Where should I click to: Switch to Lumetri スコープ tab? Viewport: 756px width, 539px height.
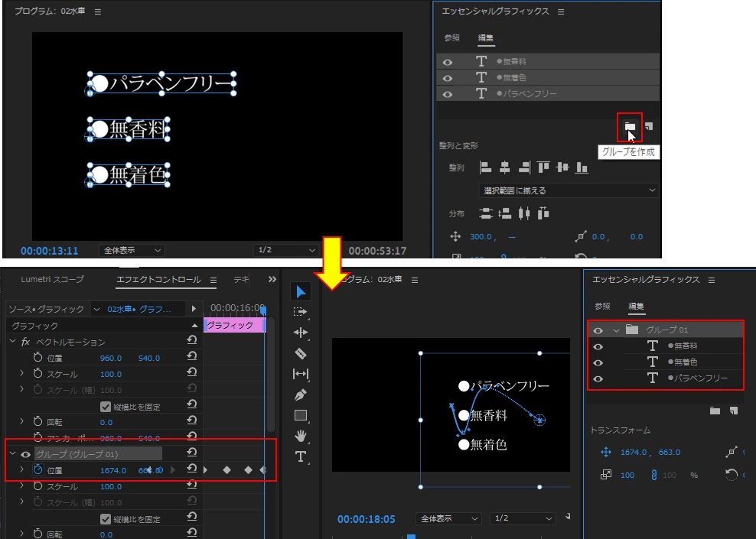point(52,279)
